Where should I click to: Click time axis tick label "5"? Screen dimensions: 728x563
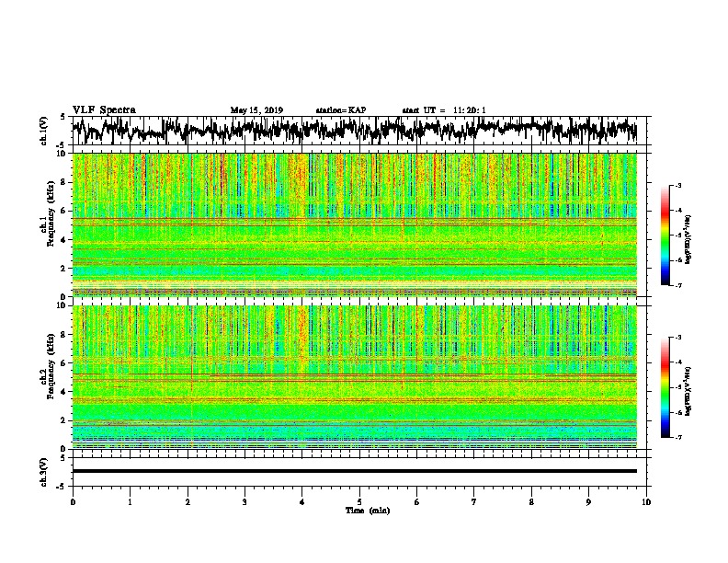359,501
